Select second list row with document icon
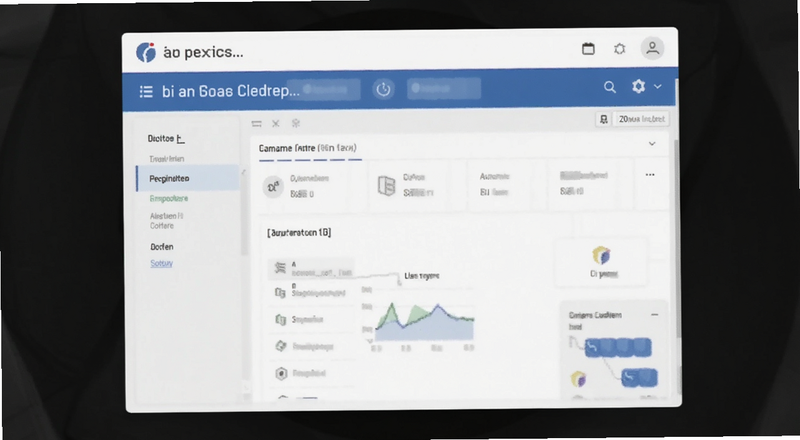The width and height of the screenshot is (800, 440). pyautogui.click(x=311, y=292)
